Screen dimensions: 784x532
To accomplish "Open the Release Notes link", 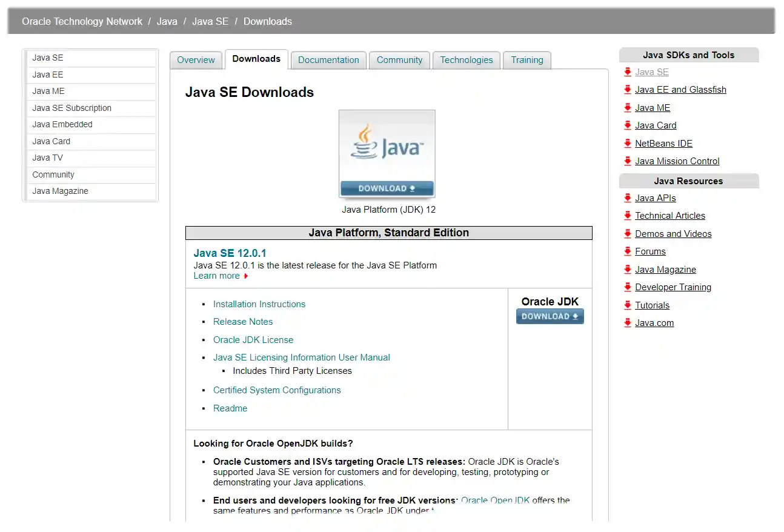I will 242,321.
